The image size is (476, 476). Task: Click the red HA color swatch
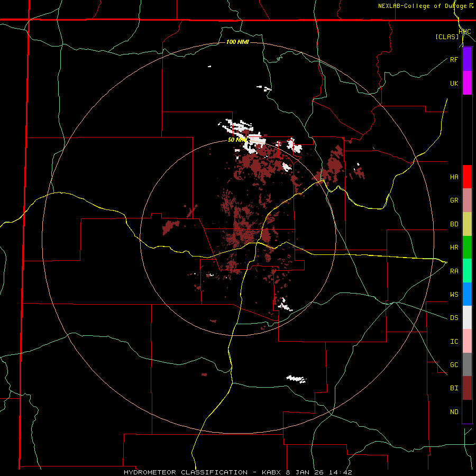pos(467,177)
